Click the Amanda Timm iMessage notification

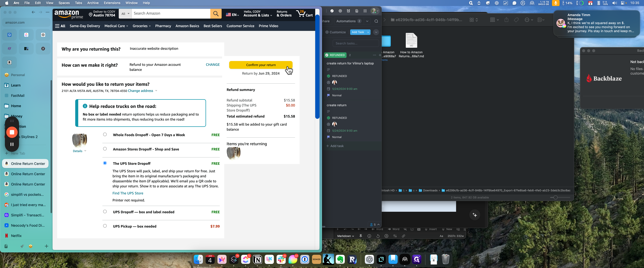597,23
